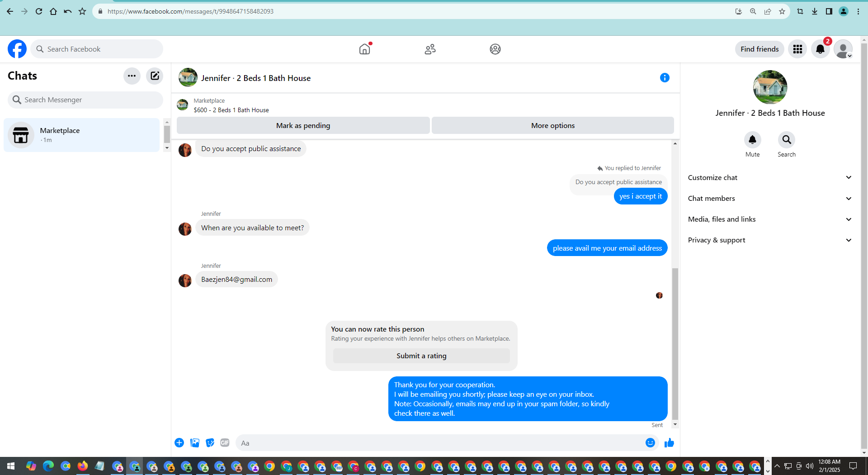Open the browser three-dot menu
Screen dimensions: 868x475
coord(858,11)
